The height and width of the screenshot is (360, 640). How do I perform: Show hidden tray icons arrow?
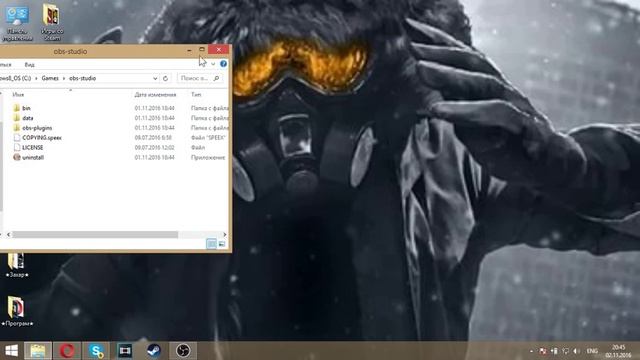pyautogui.click(x=531, y=351)
